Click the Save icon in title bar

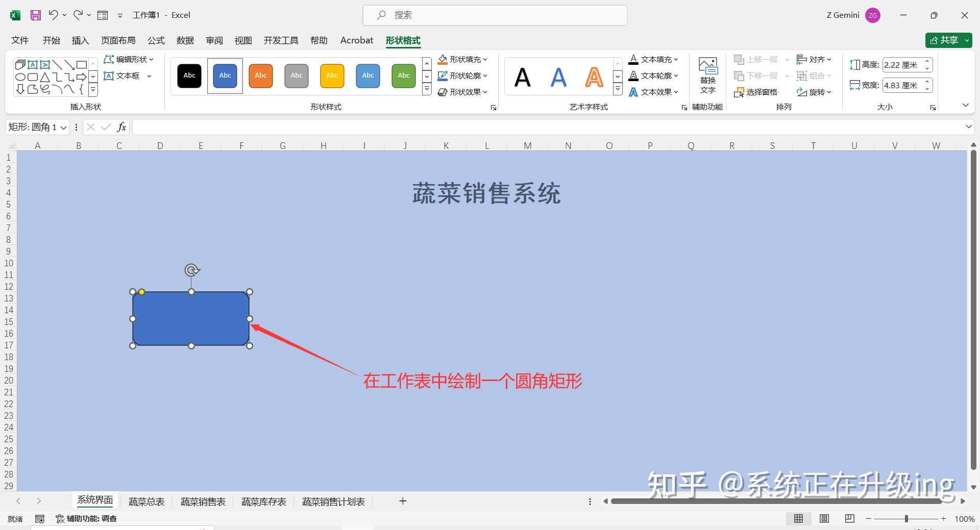pyautogui.click(x=35, y=15)
